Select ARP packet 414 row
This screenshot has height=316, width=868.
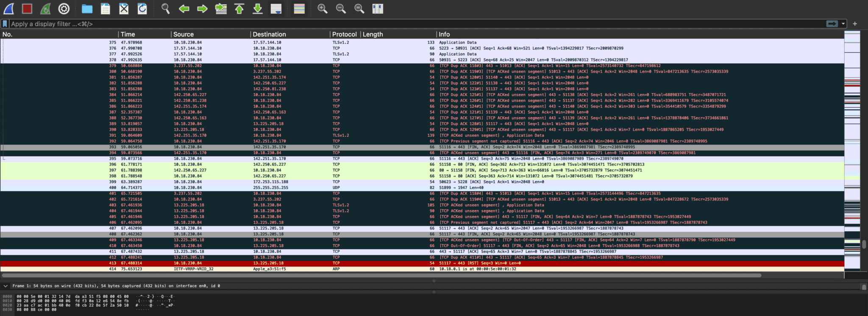point(422,269)
